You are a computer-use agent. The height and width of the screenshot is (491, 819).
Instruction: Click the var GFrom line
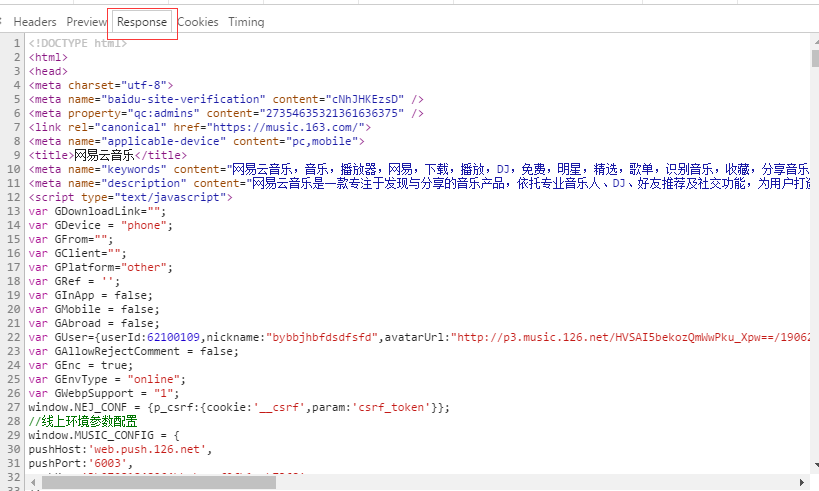click(71, 239)
